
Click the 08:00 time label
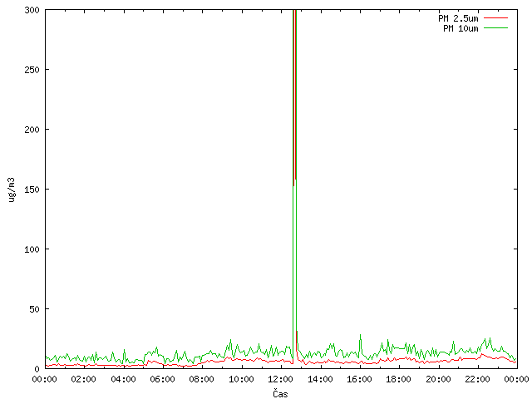(202, 379)
